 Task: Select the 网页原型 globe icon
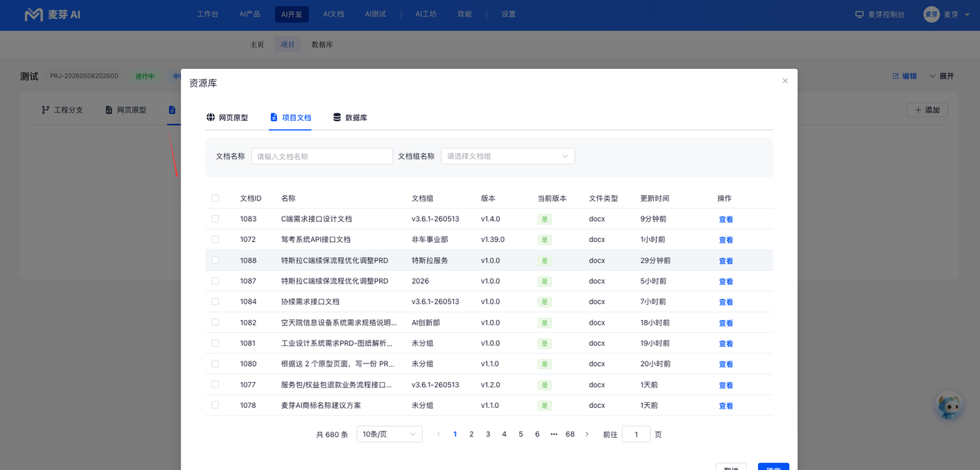tap(211, 117)
